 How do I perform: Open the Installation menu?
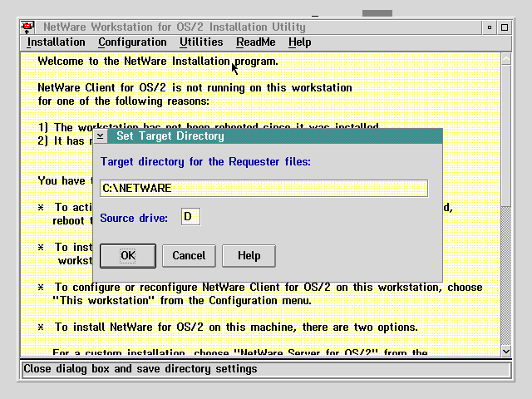pyautogui.click(x=56, y=42)
